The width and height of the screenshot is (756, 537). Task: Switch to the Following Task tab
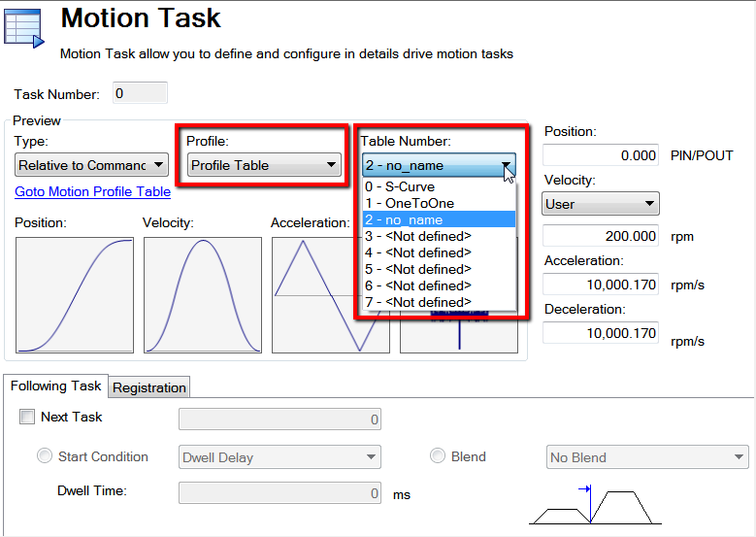coord(55,386)
